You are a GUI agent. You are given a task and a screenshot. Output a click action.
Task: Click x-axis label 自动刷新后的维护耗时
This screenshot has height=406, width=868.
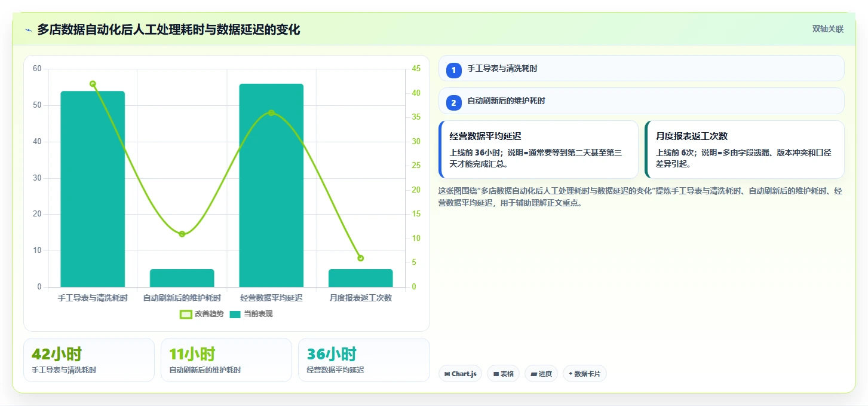pos(182,298)
